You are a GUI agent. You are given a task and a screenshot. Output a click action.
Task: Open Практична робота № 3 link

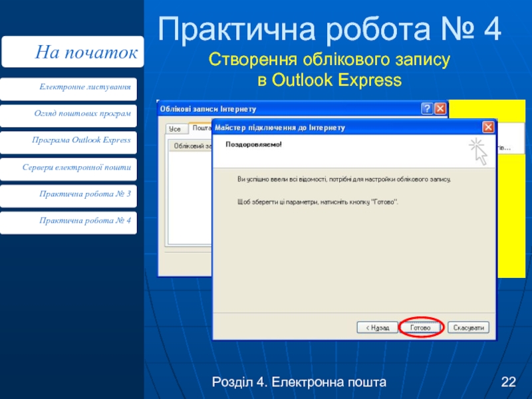coord(68,196)
